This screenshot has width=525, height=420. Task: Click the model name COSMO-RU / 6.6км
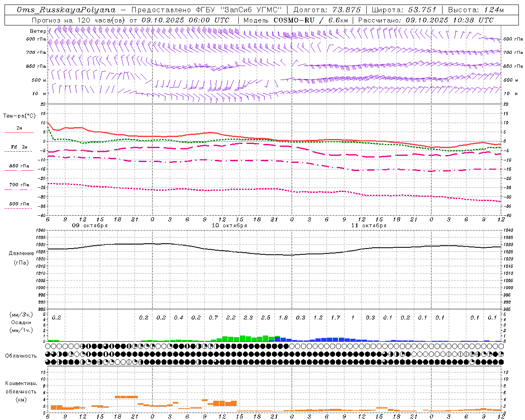310,20
